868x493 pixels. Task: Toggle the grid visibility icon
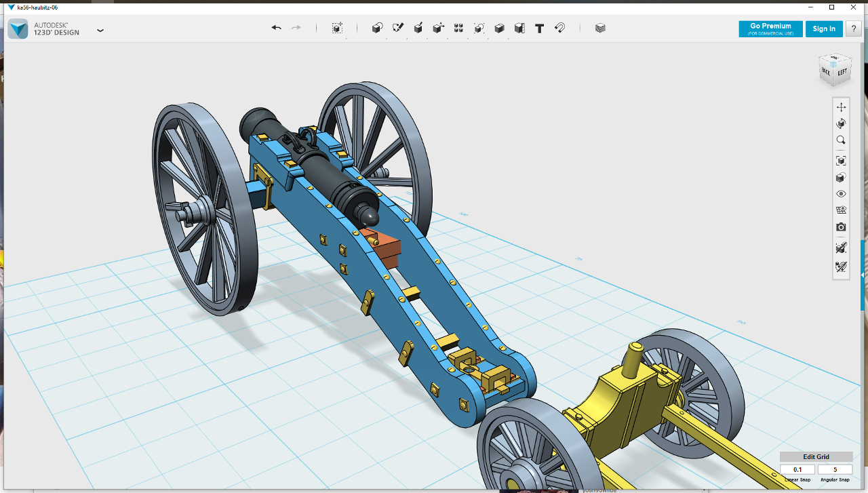841,210
